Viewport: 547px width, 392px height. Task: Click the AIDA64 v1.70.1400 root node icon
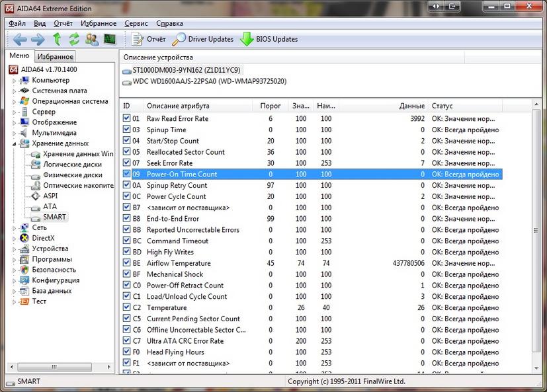point(13,69)
